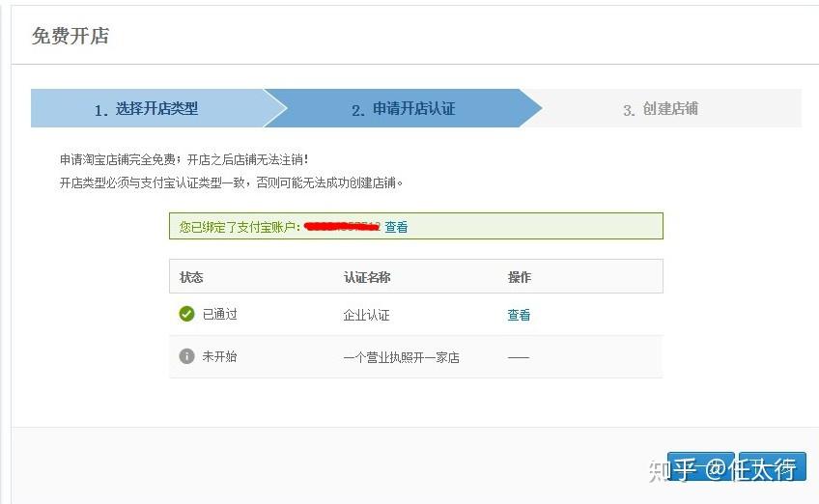
Task: Click 查看 link in 企业认证 row
Action: 519,315
